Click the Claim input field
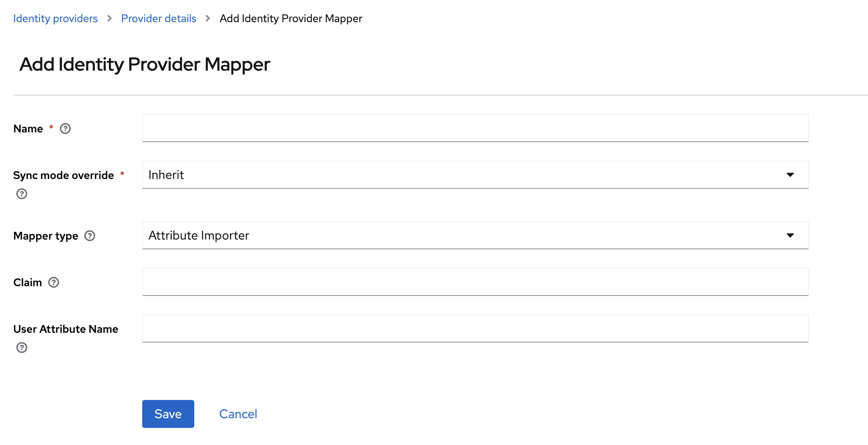The height and width of the screenshot is (445, 868). 475,282
